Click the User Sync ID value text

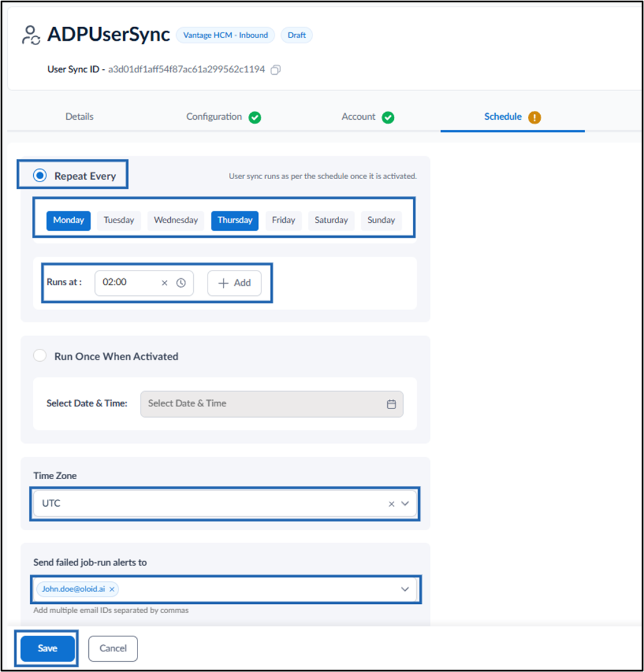[186, 69]
